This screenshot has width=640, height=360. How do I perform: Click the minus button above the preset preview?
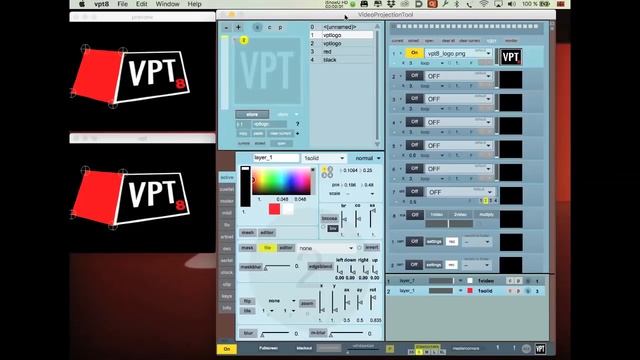tap(226, 27)
